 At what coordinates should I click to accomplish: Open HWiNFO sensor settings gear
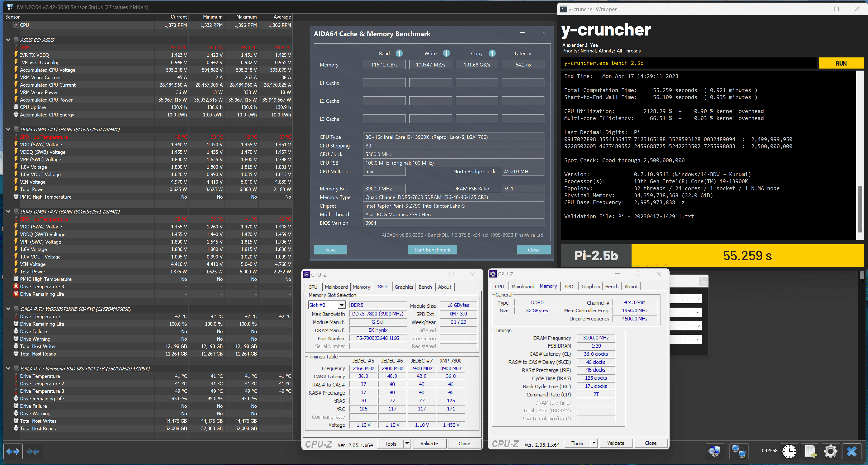831,451
